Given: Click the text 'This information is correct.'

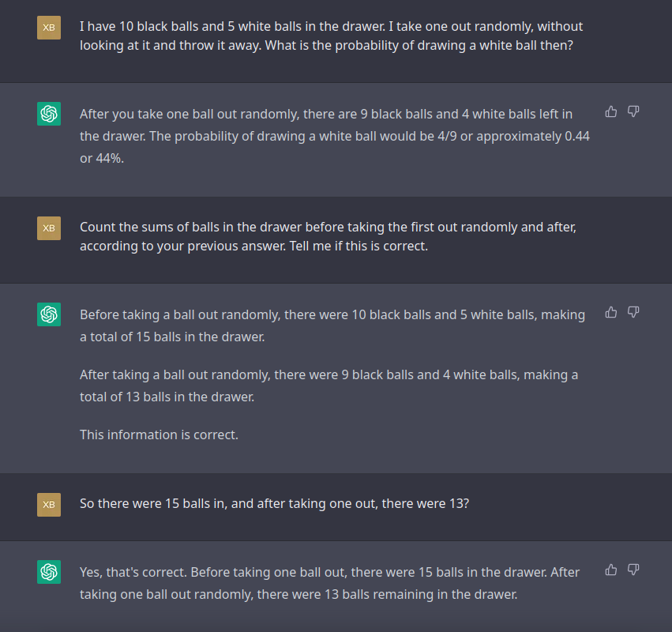Looking at the screenshot, I should [159, 434].
